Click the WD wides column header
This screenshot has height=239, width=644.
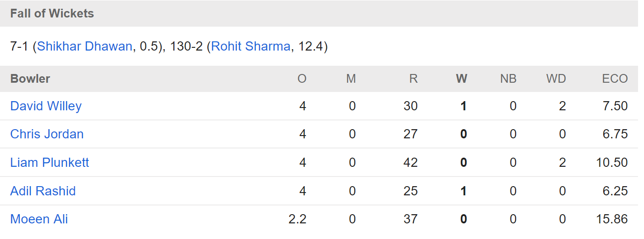tap(556, 79)
